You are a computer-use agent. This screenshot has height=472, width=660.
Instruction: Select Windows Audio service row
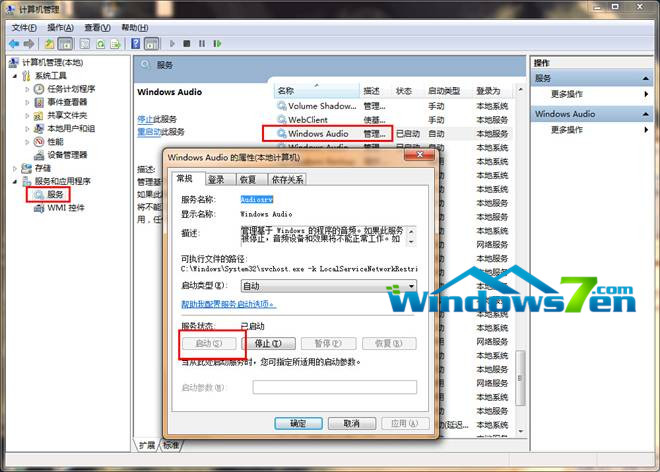317,132
